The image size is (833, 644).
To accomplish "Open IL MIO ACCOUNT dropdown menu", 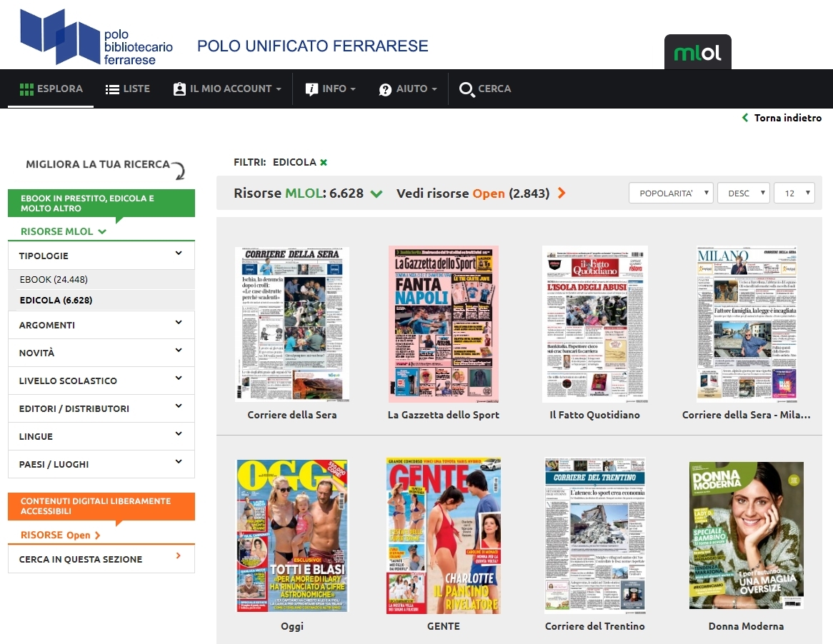I will coord(227,89).
